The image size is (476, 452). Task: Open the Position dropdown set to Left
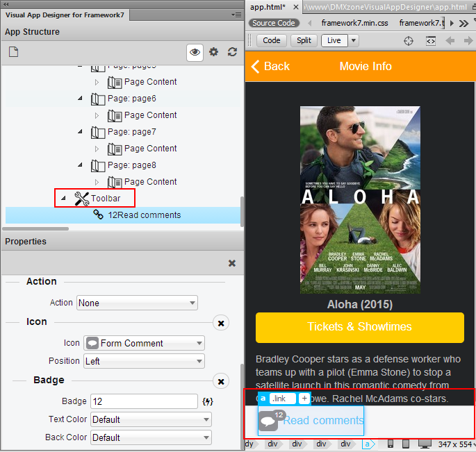145,361
